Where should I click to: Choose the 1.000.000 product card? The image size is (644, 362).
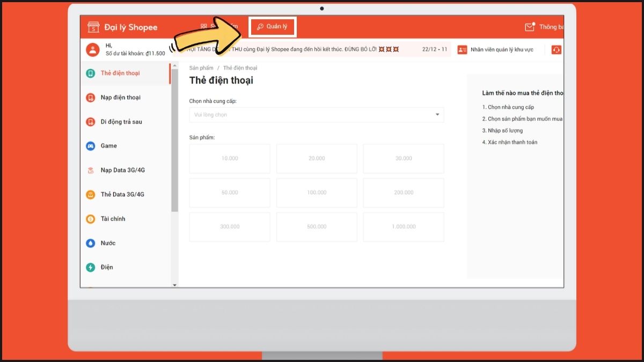404,227
